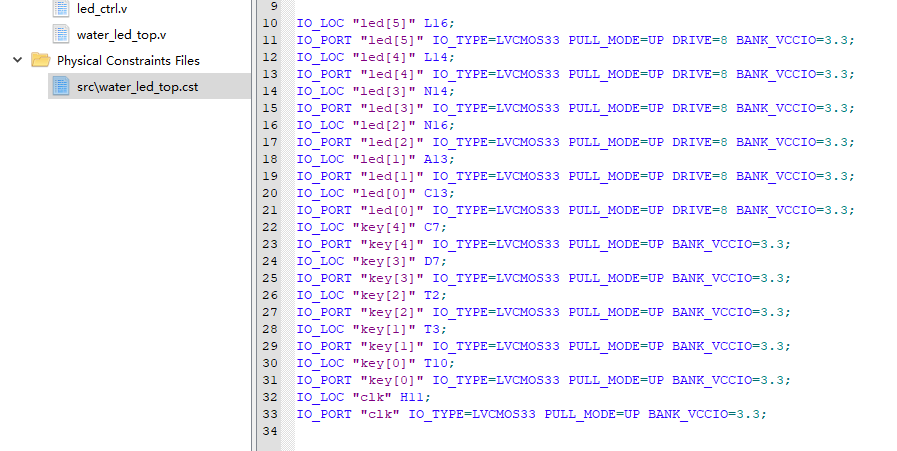The width and height of the screenshot is (897, 451).
Task: Click the IO_LOC "led[4]" L14 line
Action: pyautogui.click(x=375, y=57)
